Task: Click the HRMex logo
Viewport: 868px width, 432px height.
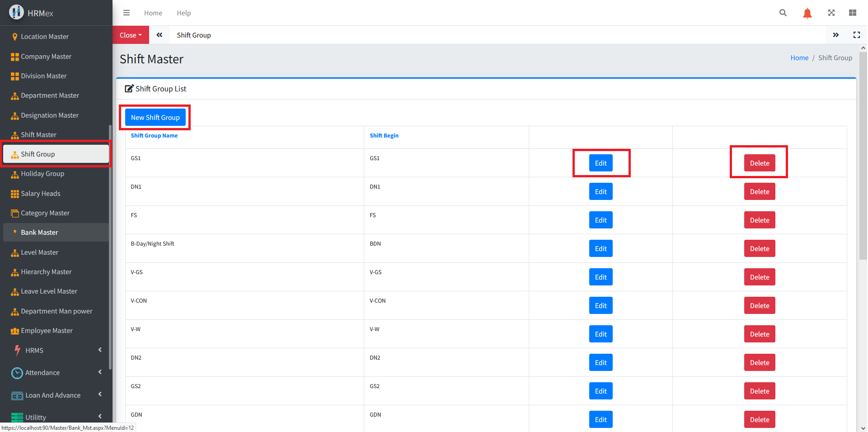Action: pos(32,13)
